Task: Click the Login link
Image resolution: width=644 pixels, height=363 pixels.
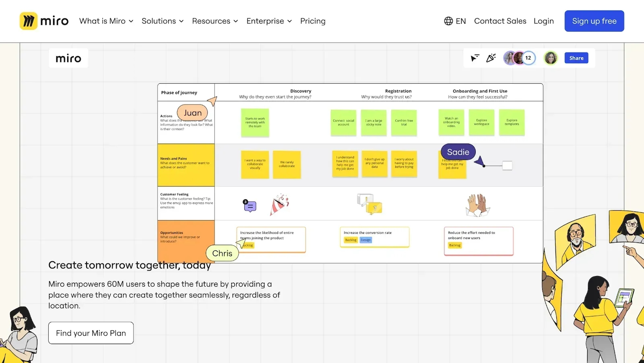Action: pos(544,21)
